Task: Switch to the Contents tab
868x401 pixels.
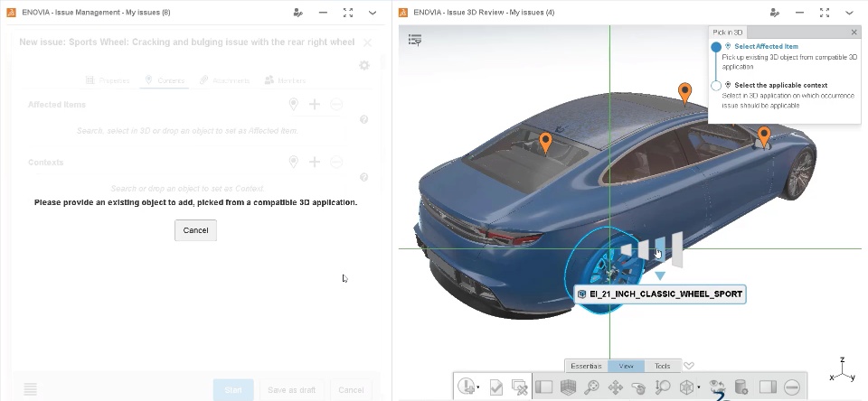Action: [165, 80]
